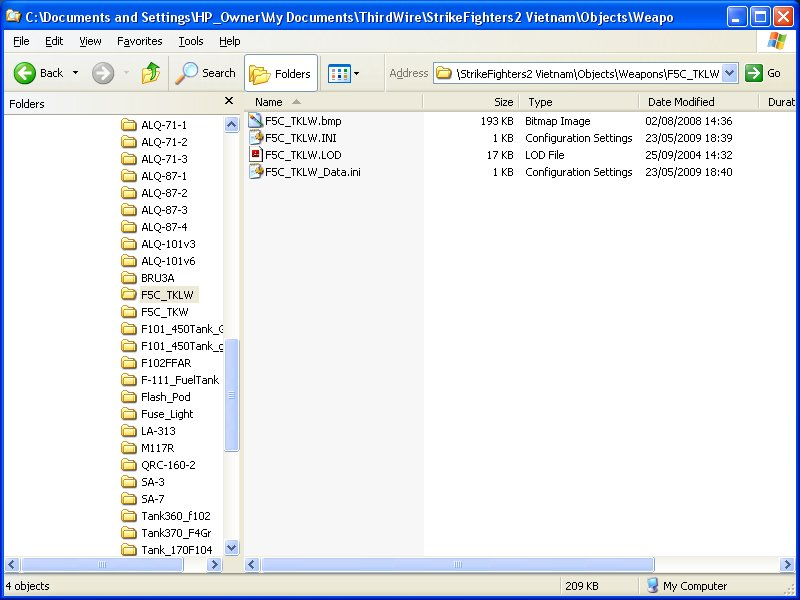Open the Favorites menu
The image size is (800, 600).
coord(139,41)
